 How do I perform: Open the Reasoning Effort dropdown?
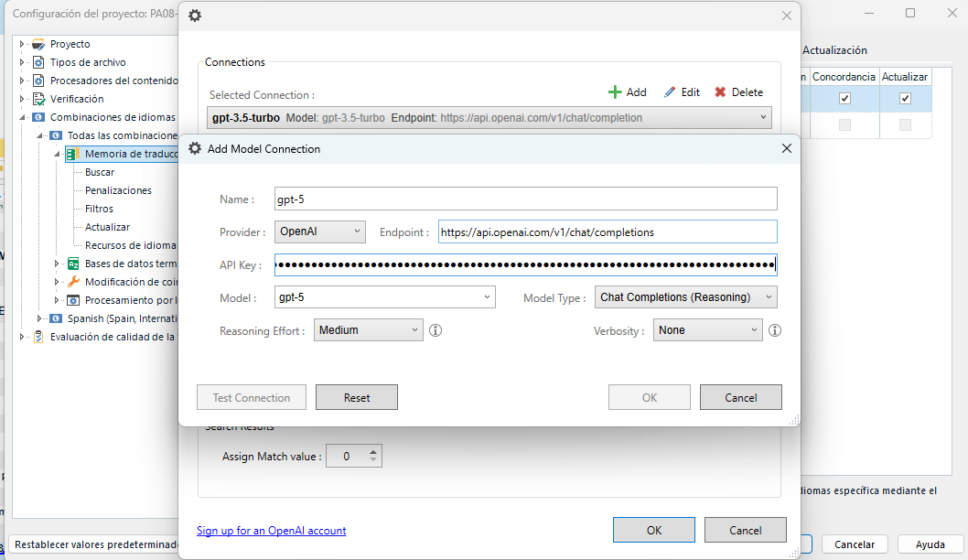[368, 330]
